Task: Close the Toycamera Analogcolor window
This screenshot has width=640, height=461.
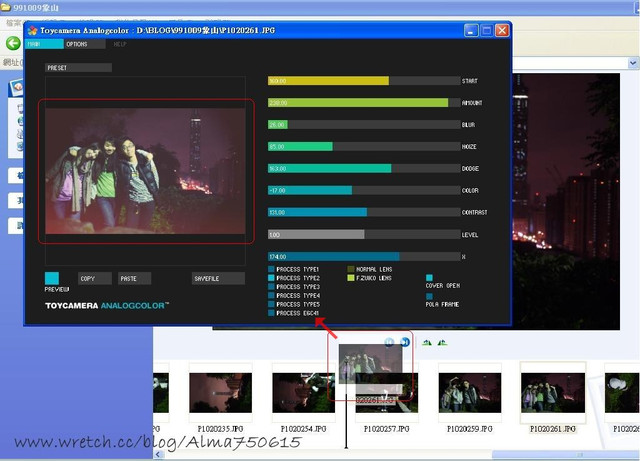Action: point(502,31)
